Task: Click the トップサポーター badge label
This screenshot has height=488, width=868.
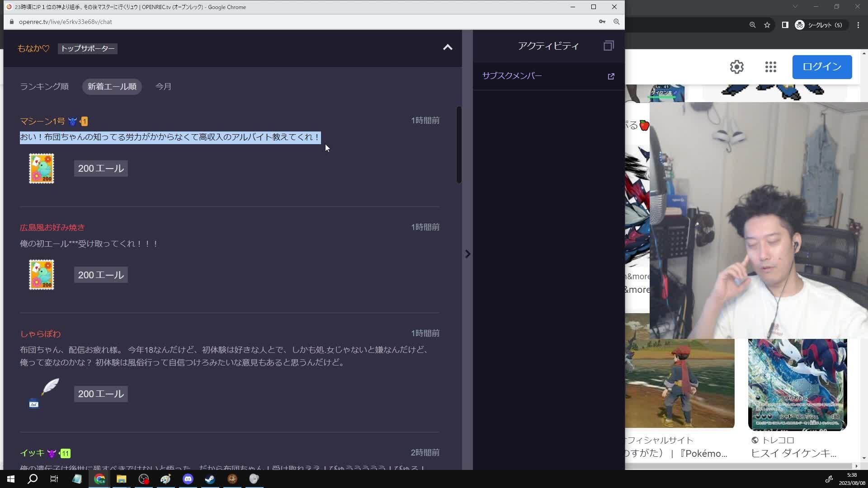Action: (x=88, y=48)
